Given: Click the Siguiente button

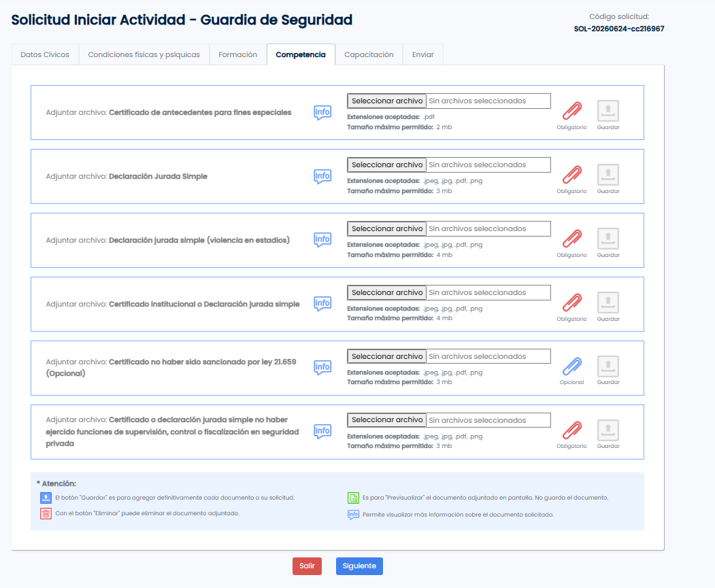Looking at the screenshot, I should pyautogui.click(x=359, y=566).
